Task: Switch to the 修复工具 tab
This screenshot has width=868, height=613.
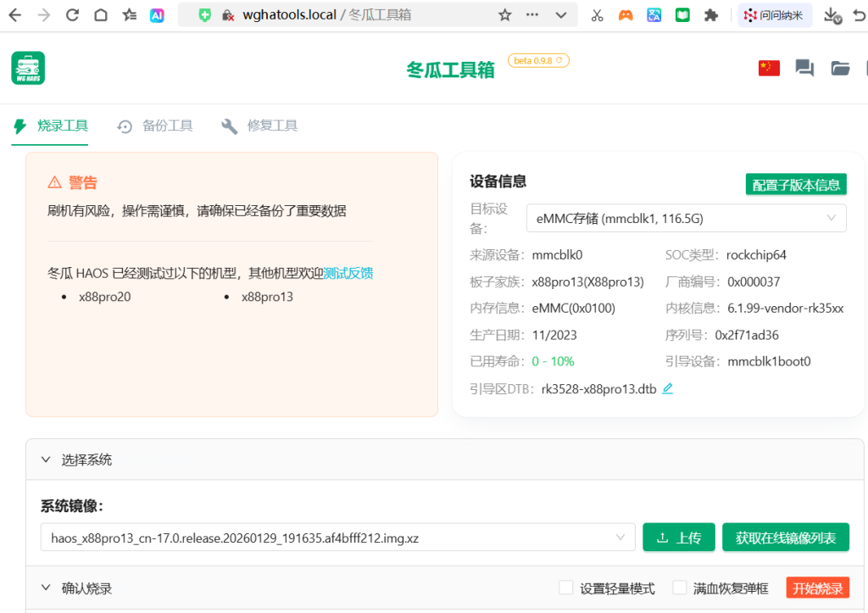Action: pyautogui.click(x=260, y=126)
